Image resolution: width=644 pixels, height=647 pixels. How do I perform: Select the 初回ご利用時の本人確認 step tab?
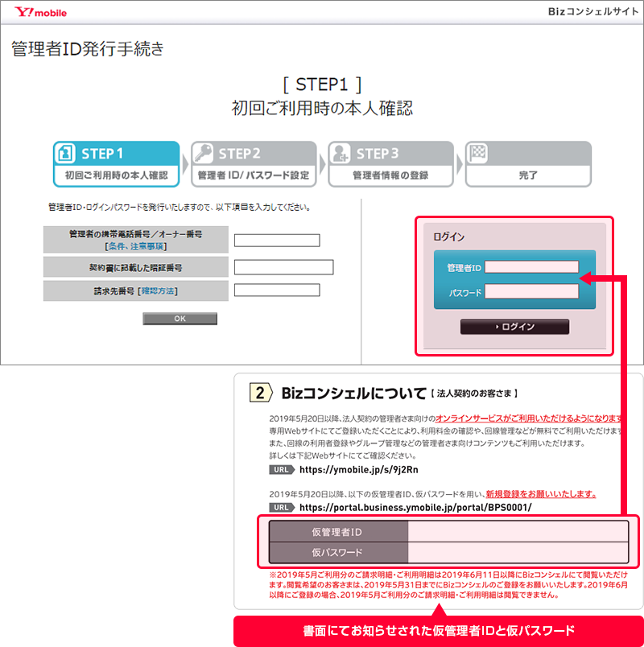[116, 175]
